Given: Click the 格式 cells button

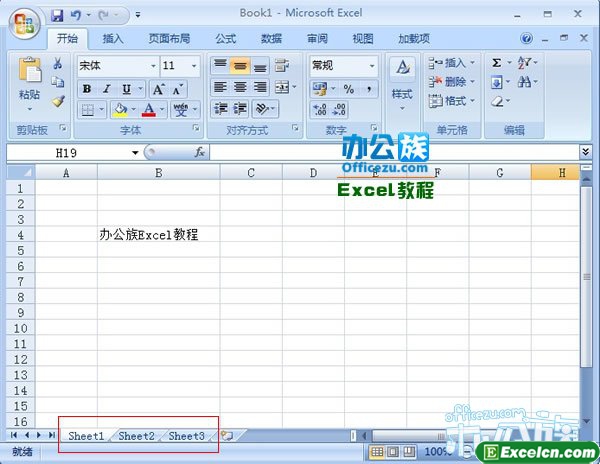Looking at the screenshot, I should pos(452,101).
